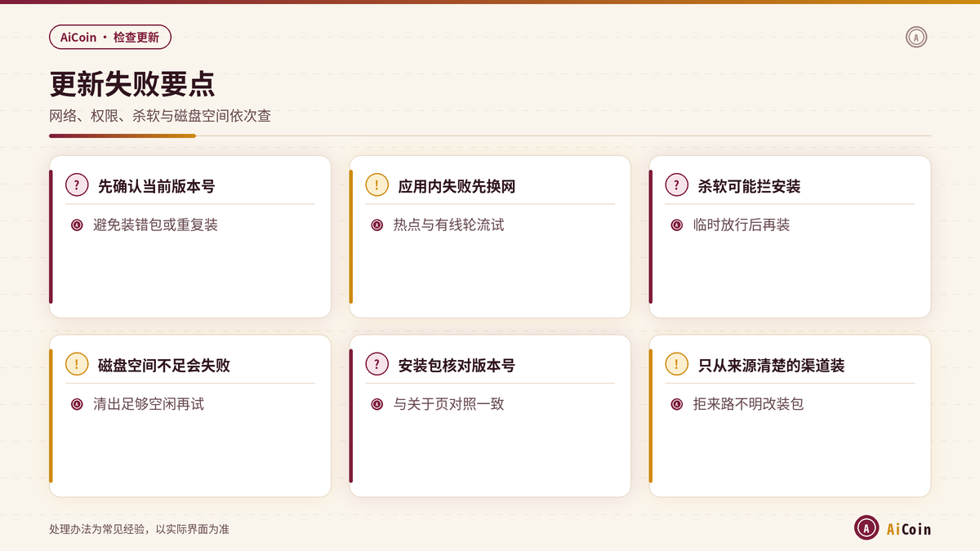Click the text 拒来路不明改装包
980x551 pixels.
pos(748,404)
